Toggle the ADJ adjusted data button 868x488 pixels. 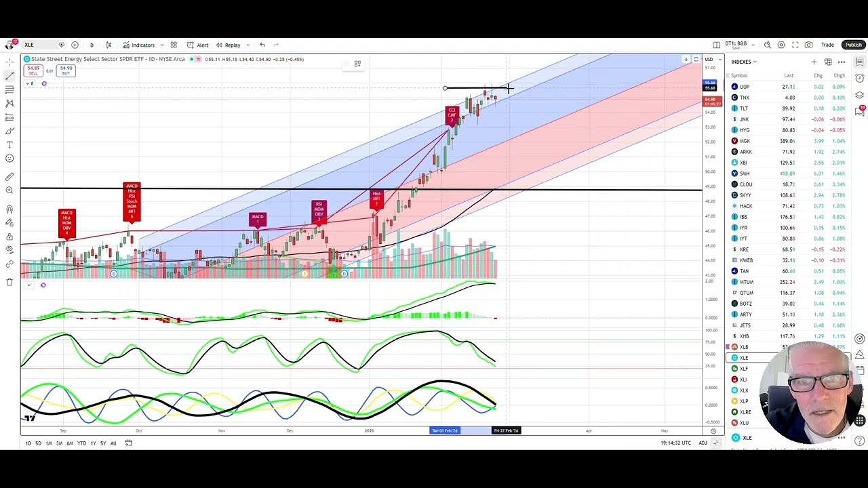[703, 443]
